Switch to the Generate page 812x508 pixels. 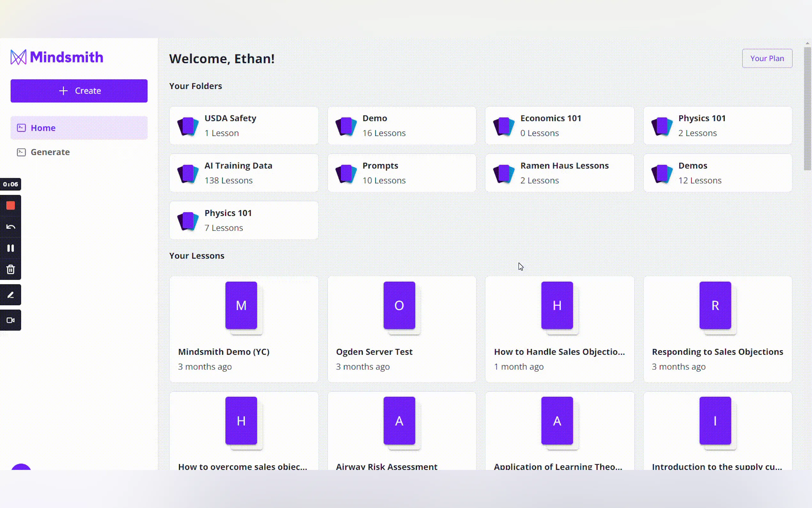click(x=50, y=152)
